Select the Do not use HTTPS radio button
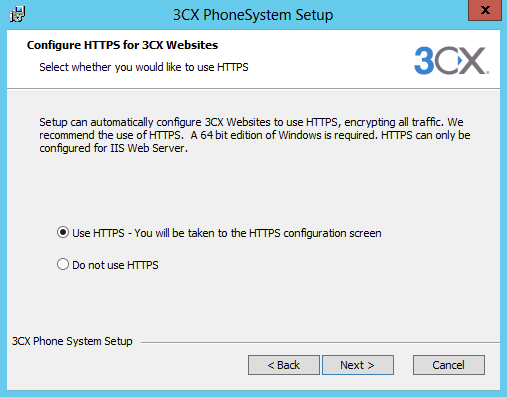The height and width of the screenshot is (397, 507). (63, 264)
